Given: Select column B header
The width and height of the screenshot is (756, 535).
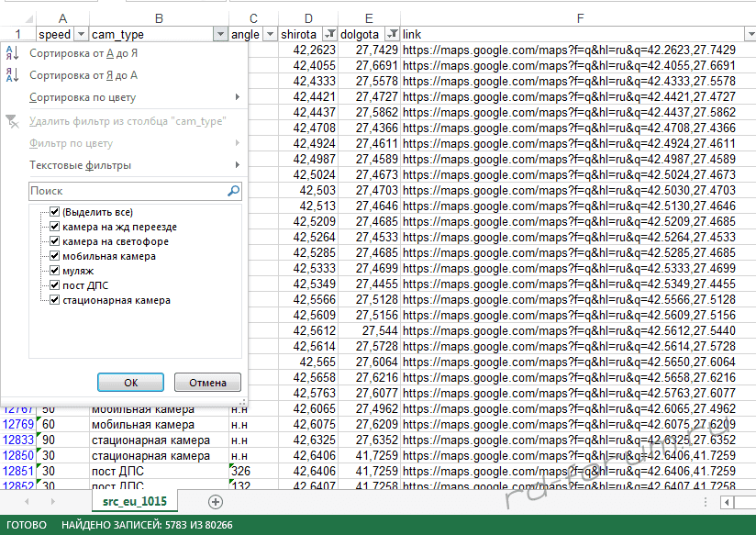Looking at the screenshot, I should [x=159, y=18].
